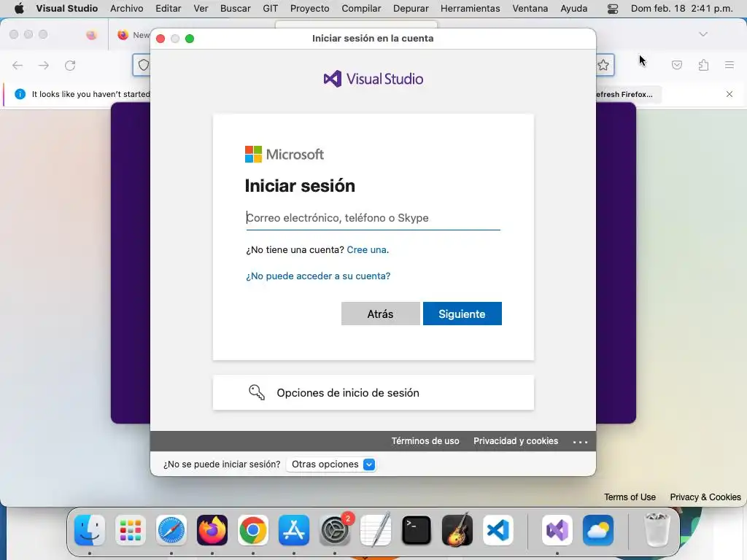Open the GIT menu
The width and height of the screenshot is (747, 560).
click(270, 8)
